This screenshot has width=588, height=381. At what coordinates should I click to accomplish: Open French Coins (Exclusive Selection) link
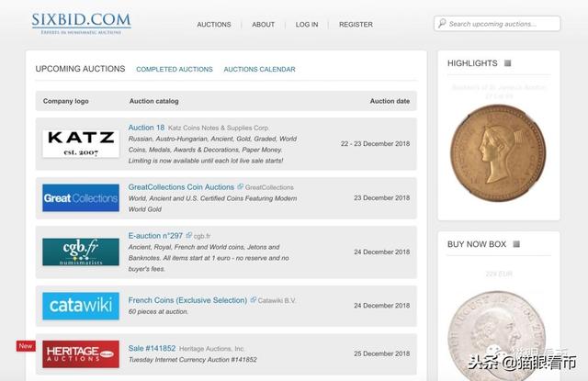[x=187, y=300]
